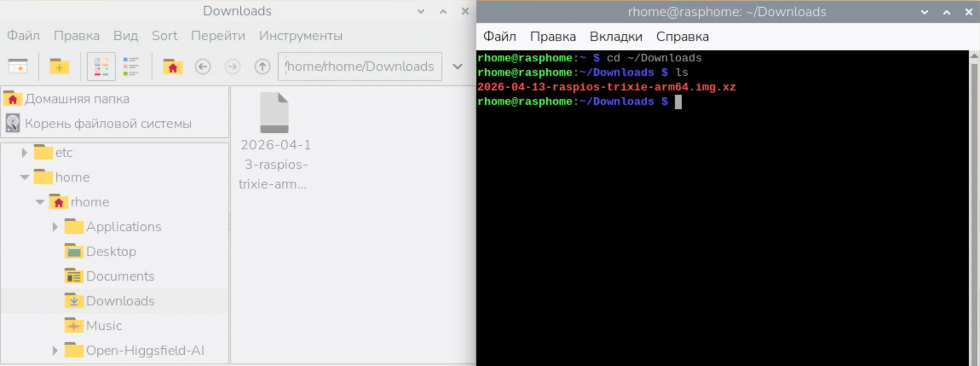Select Open-Higgsfield-AI folder in tree
Viewport: 980px width, 366px height.
click(145, 350)
